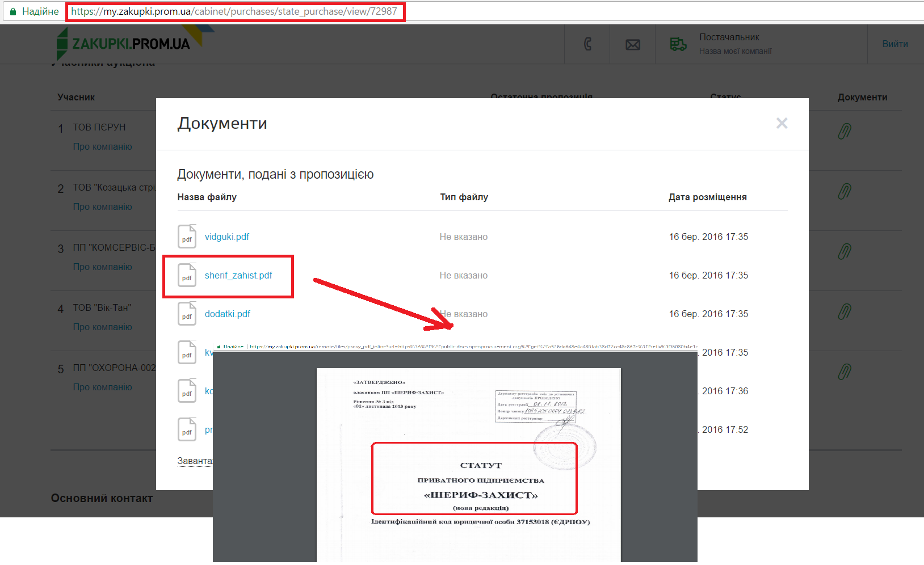Open documents paperclip for ПП ОХОРОНА-002 row
Image resolution: width=924 pixels, height=565 pixels.
click(x=845, y=372)
